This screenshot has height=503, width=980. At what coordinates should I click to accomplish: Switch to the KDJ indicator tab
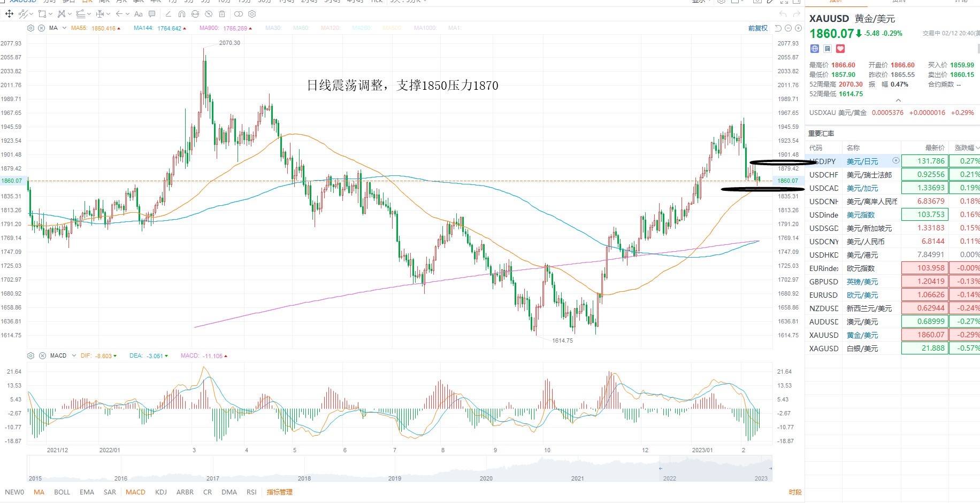point(160,492)
